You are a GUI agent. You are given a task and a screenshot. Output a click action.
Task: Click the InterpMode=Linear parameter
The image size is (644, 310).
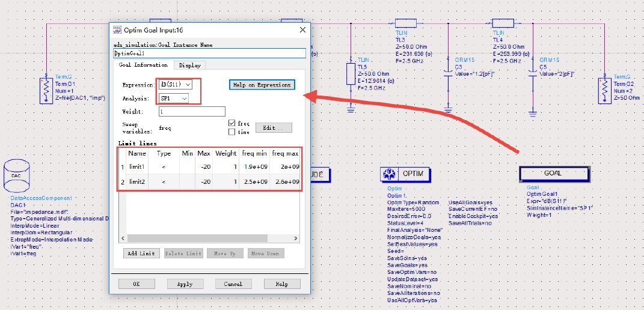(x=34, y=226)
